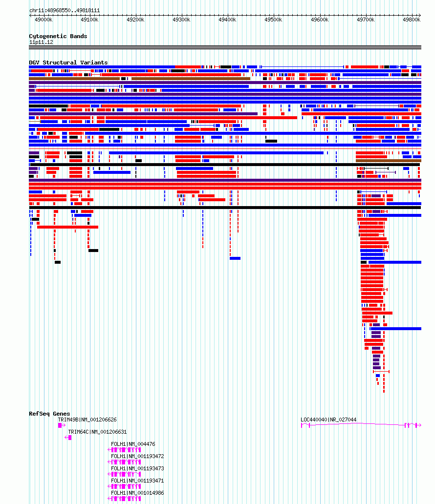This screenshot has height=504, width=435.
Task: Click the gray 11p11.12 cytogenetic band bar
Action: [225, 47]
